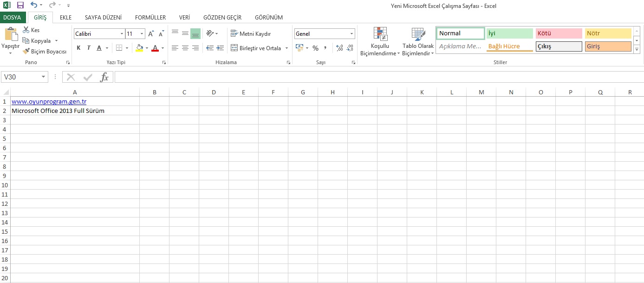
Task: Toggle Metni Kaydır wrap text
Action: 251,34
